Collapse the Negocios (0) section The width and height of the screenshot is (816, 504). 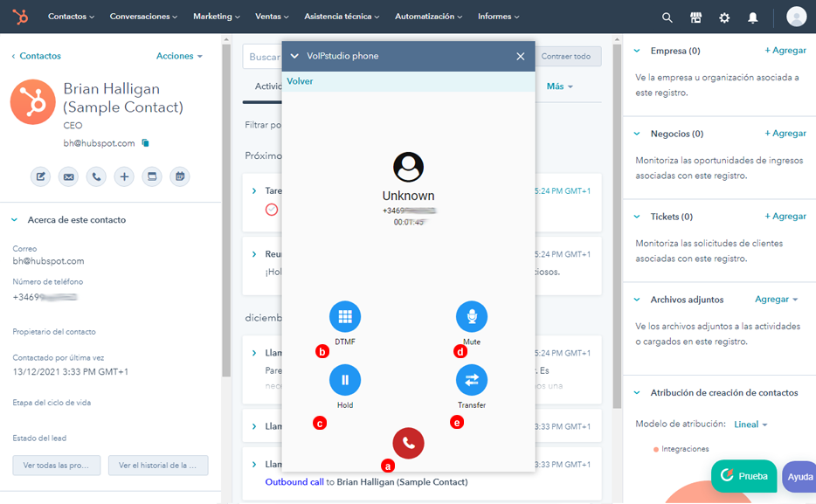pos(636,134)
